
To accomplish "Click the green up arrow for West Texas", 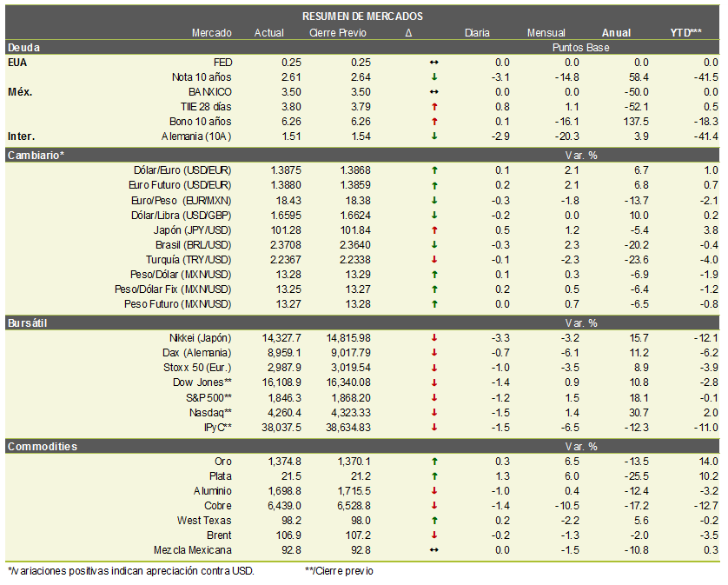I will (x=434, y=521).
